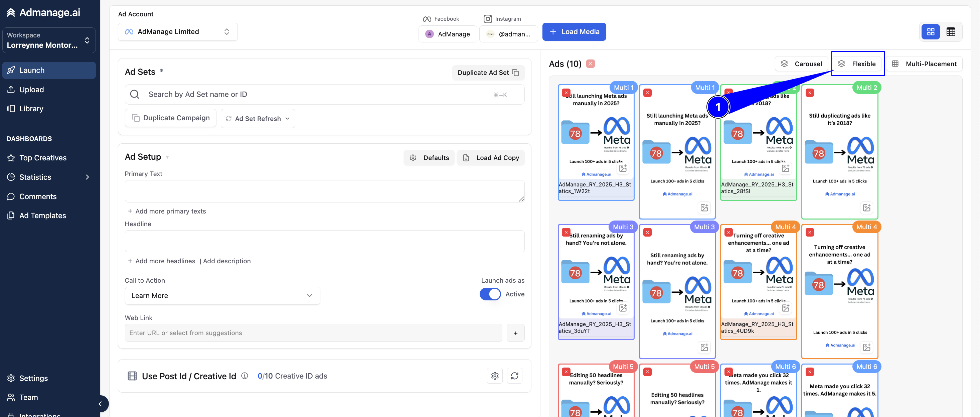
Task: Open Ad Set Refresh dropdown
Action: 258,119
